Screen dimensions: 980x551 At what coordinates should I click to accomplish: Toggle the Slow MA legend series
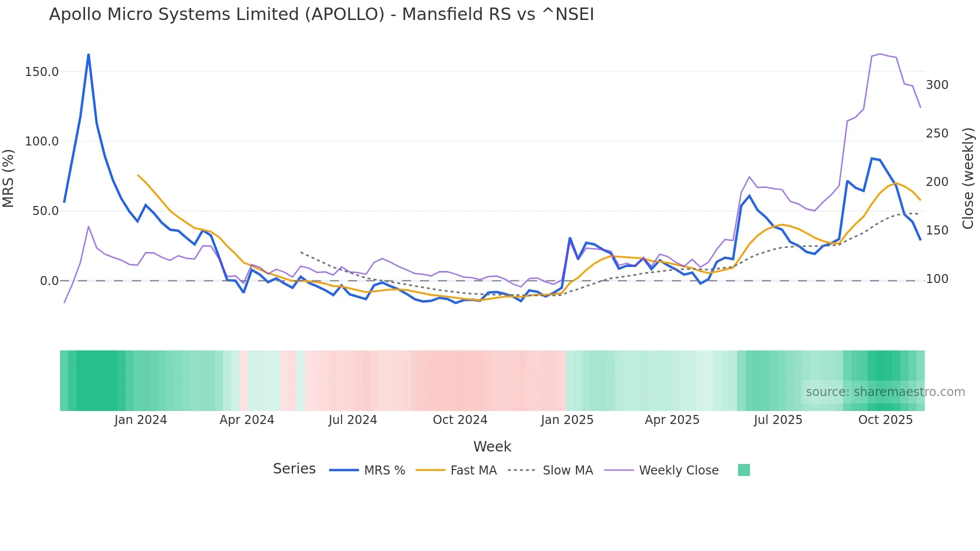click(550, 470)
